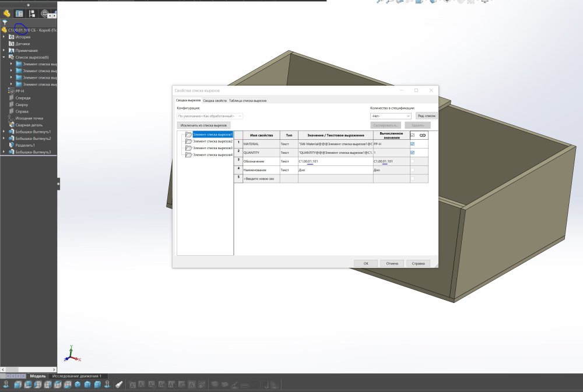Screen dimensions: 583x392
Task: Click the link column header icon
Action: [422, 135]
